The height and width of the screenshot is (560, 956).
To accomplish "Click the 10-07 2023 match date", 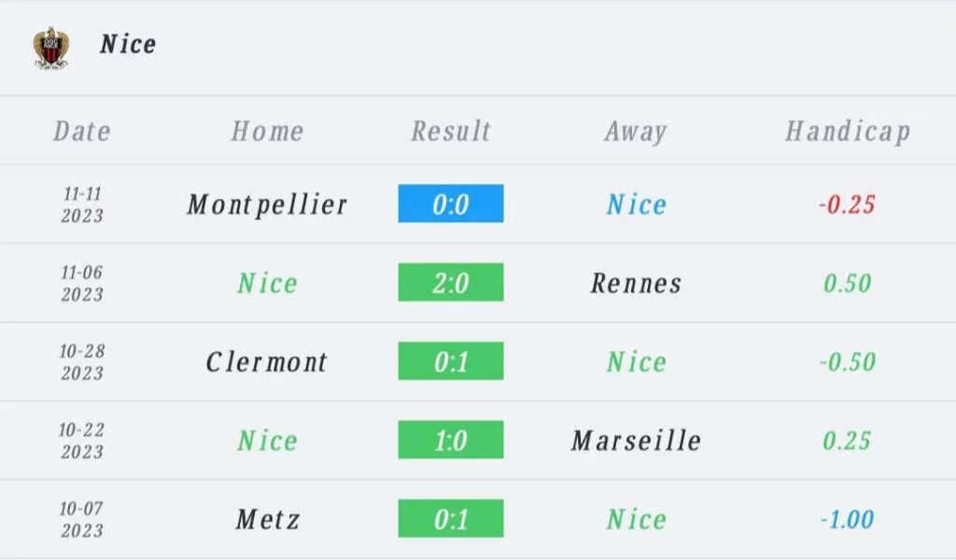I will [x=82, y=520].
